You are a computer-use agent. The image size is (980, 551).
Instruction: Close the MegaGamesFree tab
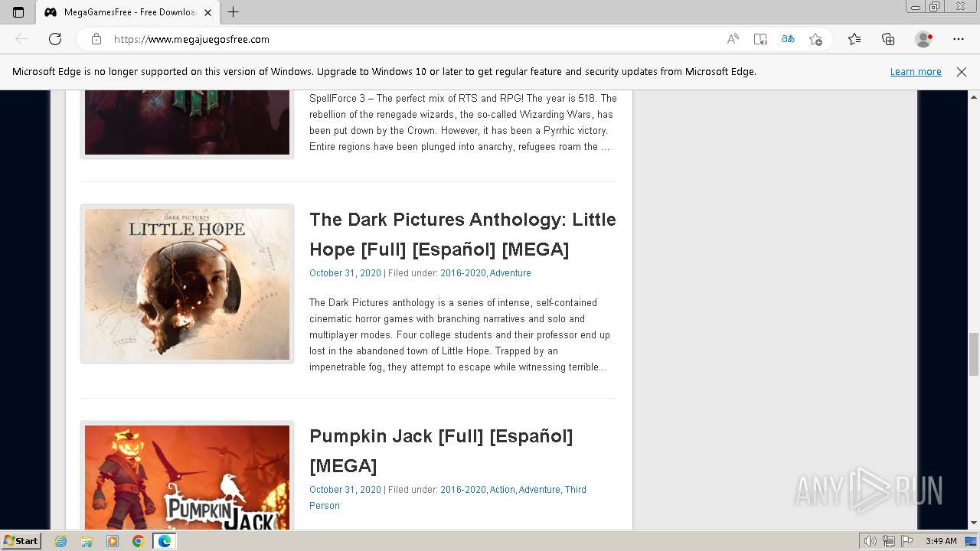click(207, 12)
